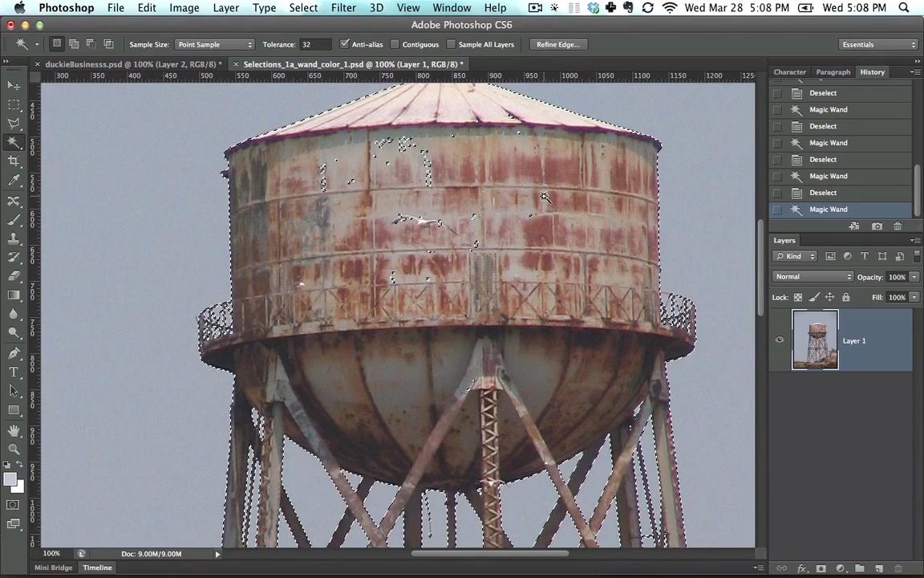Lock image pixels
The width and height of the screenshot is (924, 578).
pos(814,297)
